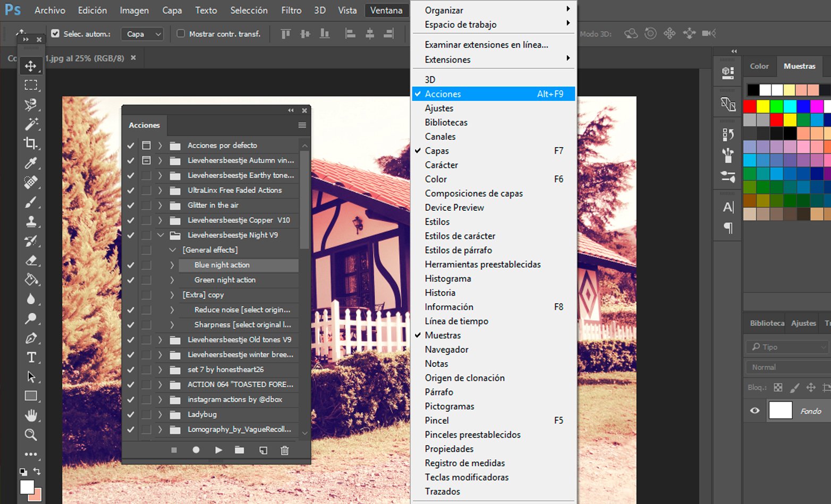Select the Pen tool
Viewport: 831px width, 504px height.
pos(31,338)
